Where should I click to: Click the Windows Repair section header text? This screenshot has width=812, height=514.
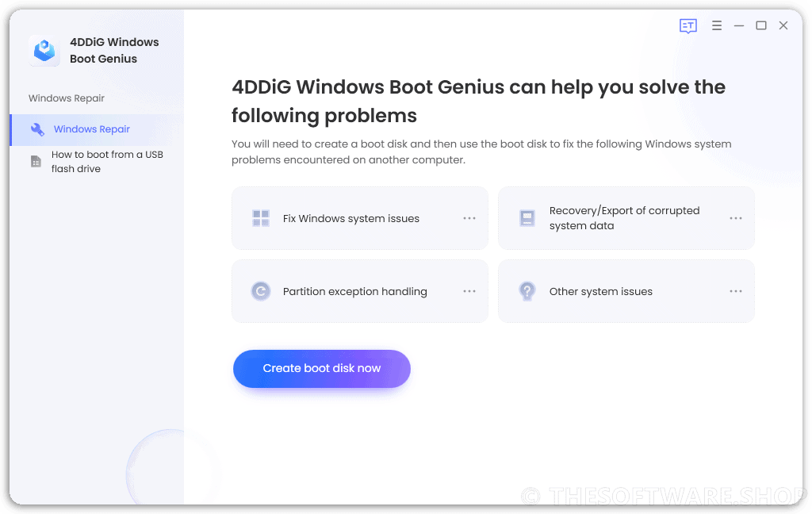(x=67, y=98)
